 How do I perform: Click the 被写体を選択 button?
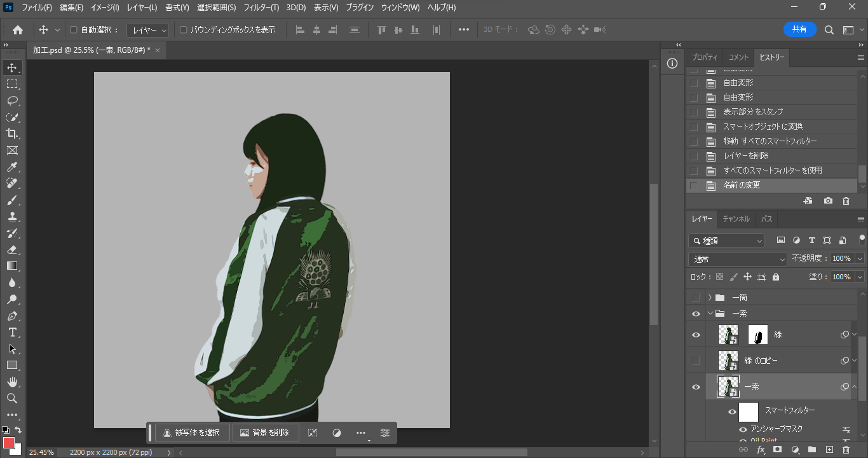click(192, 433)
